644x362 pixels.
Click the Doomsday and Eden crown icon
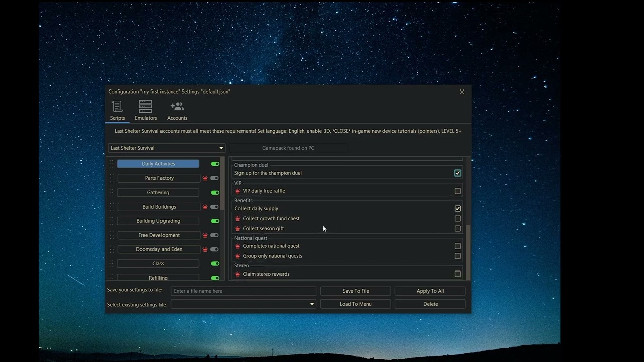(205, 249)
